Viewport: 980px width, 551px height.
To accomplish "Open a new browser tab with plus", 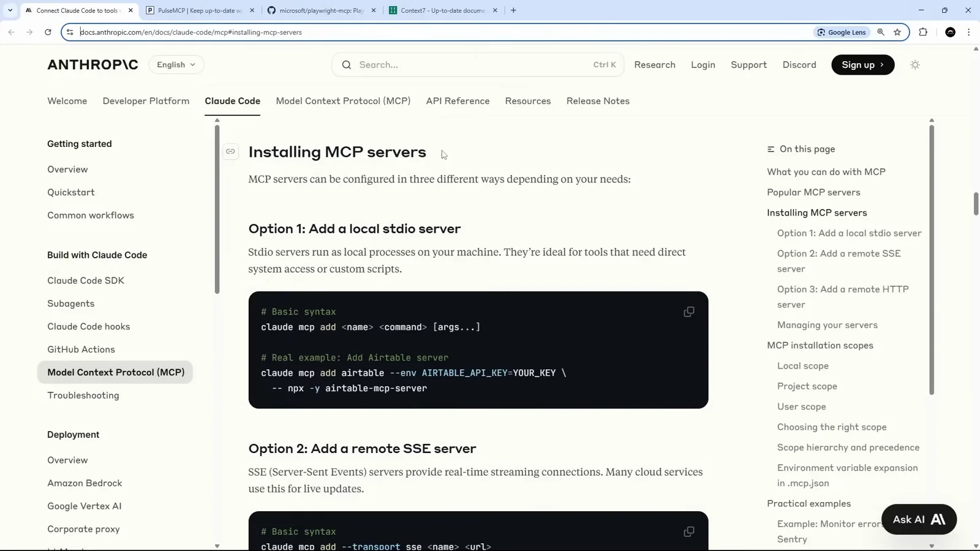I will point(513,10).
